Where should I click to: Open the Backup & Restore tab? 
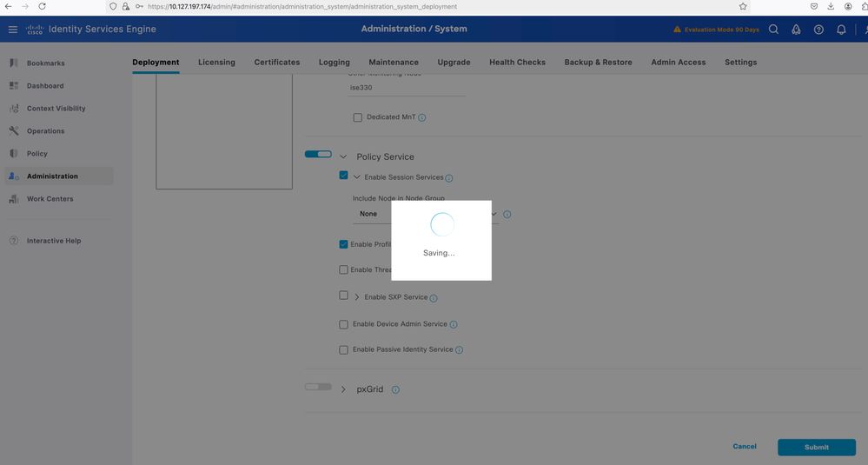[598, 62]
